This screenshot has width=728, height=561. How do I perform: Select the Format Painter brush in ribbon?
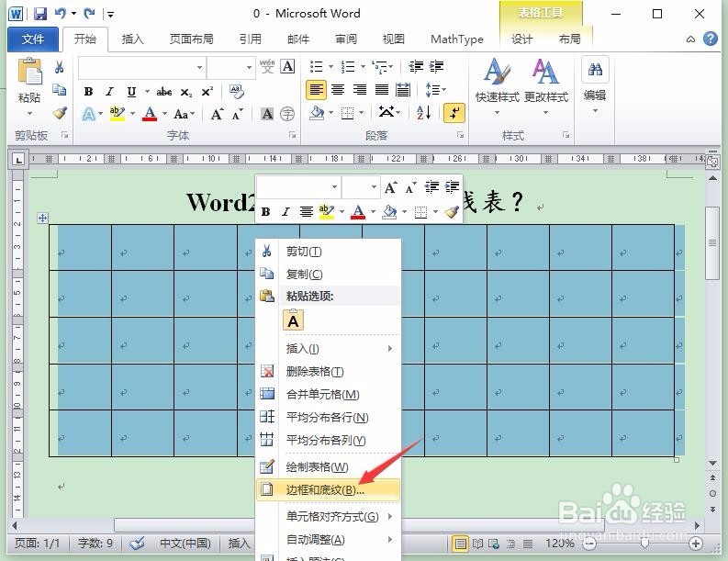click(60, 112)
